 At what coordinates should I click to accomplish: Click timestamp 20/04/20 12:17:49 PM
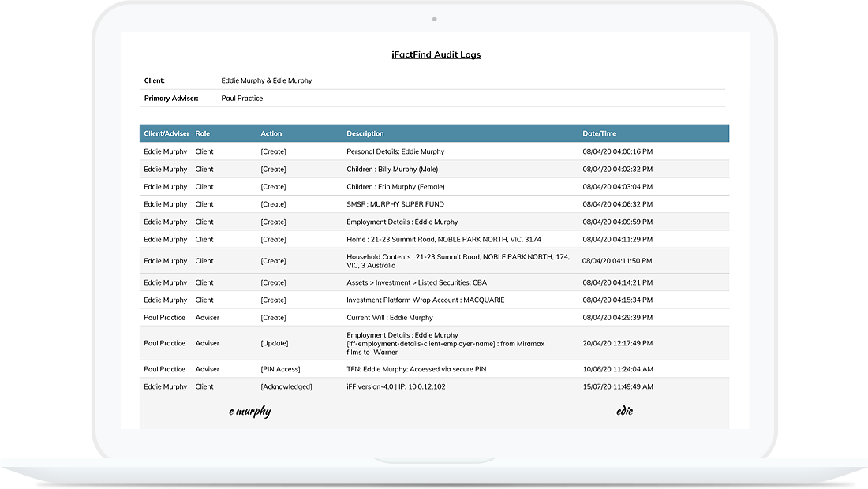[617, 344]
